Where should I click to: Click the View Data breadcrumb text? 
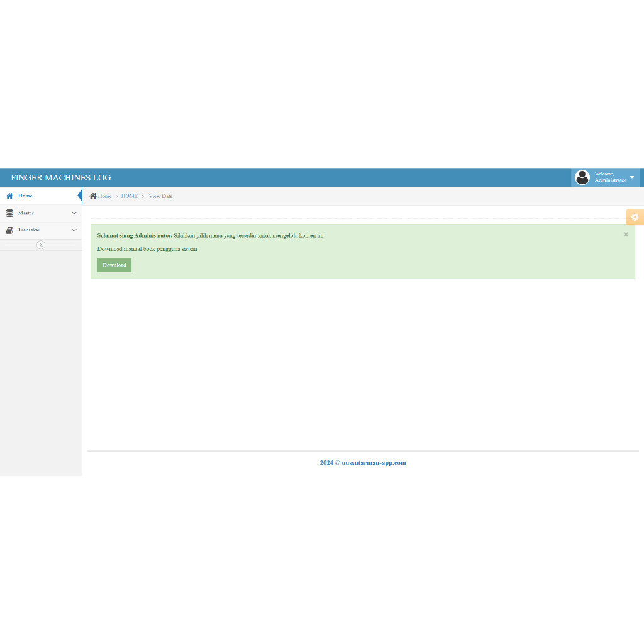click(160, 196)
